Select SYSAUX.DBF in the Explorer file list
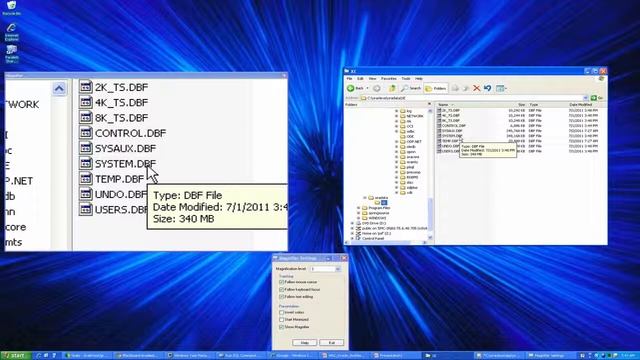 452,131
